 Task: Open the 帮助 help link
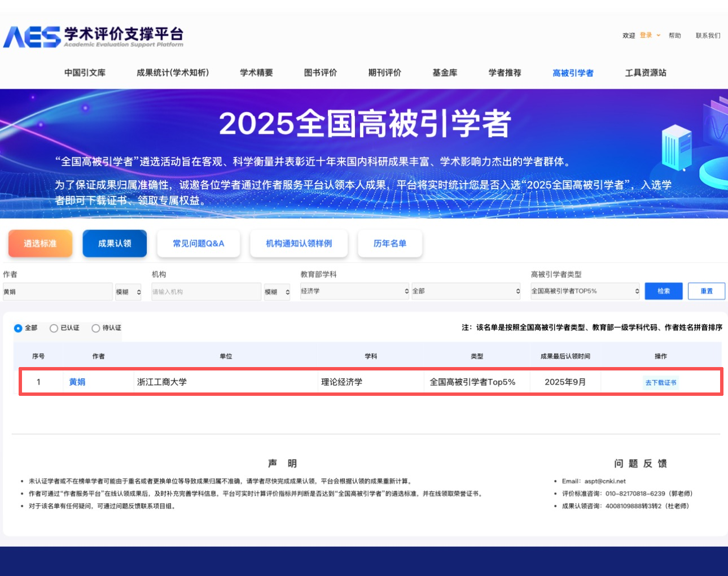(674, 36)
